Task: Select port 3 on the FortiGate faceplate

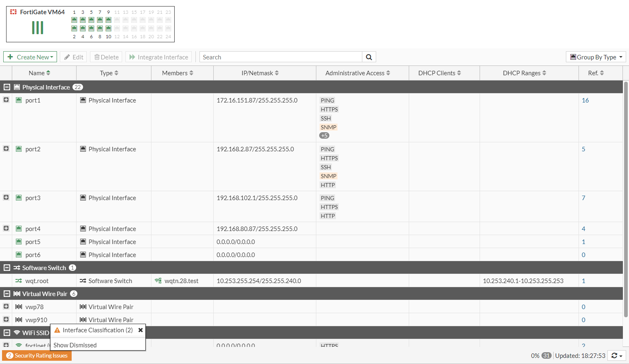Action: point(83,20)
